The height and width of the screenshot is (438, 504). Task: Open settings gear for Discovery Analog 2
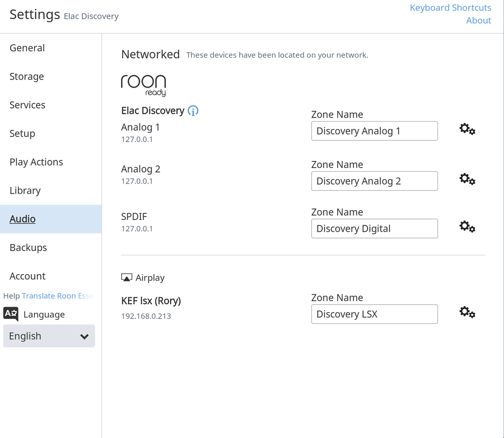(467, 179)
